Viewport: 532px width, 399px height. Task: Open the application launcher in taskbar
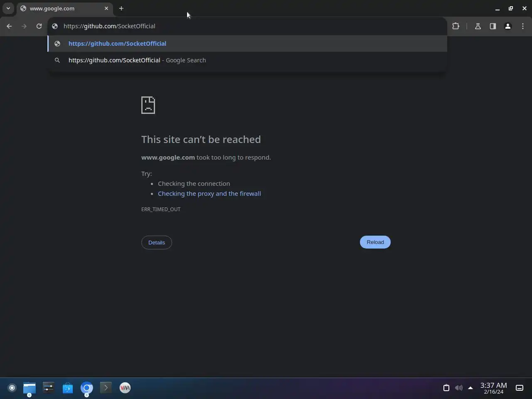click(12, 388)
